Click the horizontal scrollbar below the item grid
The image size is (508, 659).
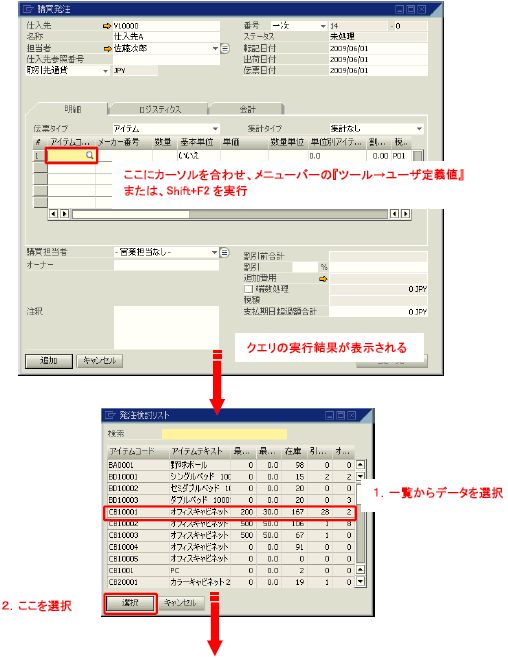click(229, 214)
